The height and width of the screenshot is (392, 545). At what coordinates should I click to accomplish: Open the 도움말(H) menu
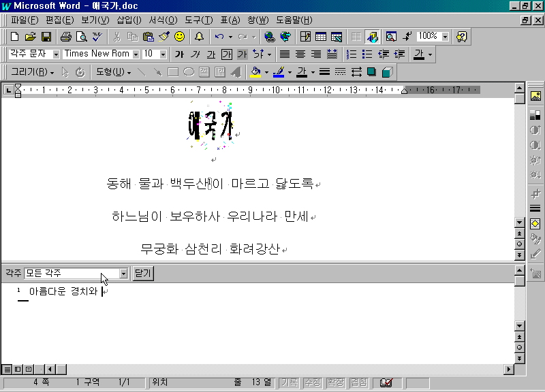point(294,20)
